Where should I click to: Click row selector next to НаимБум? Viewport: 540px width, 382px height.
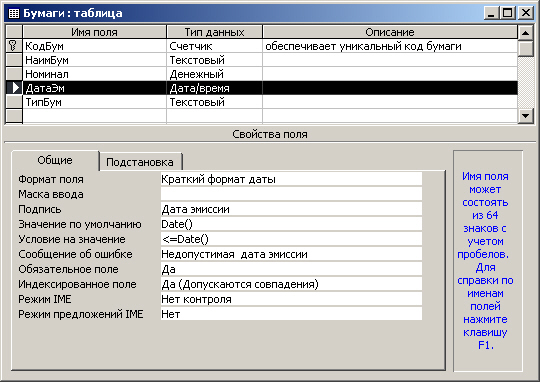[14, 60]
